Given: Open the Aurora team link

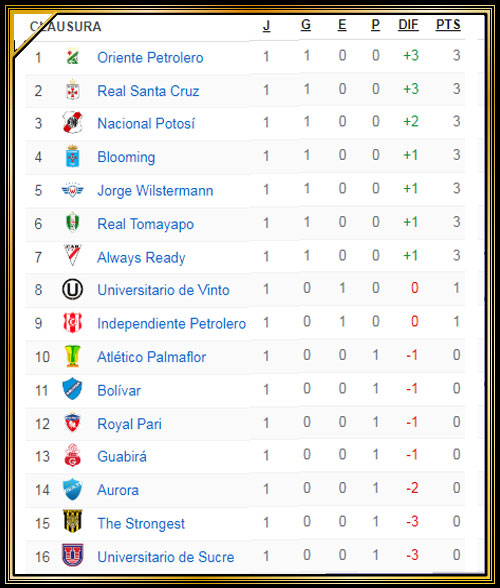Looking at the screenshot, I should 118,490.
